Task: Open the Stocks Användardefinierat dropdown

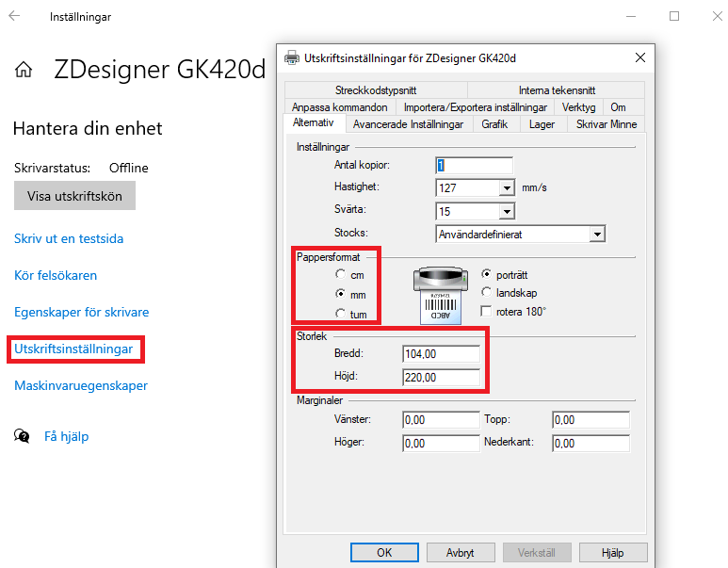Action: 596,234
